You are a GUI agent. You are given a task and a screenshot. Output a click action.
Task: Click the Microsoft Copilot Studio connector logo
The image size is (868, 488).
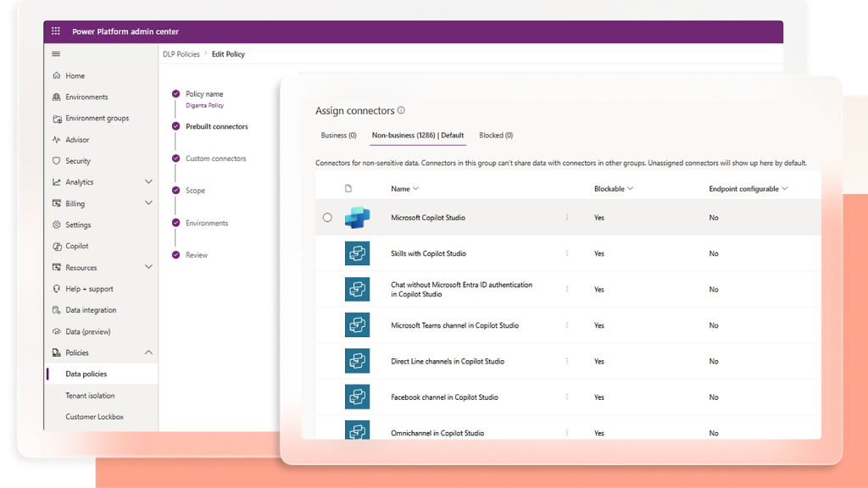(357, 218)
